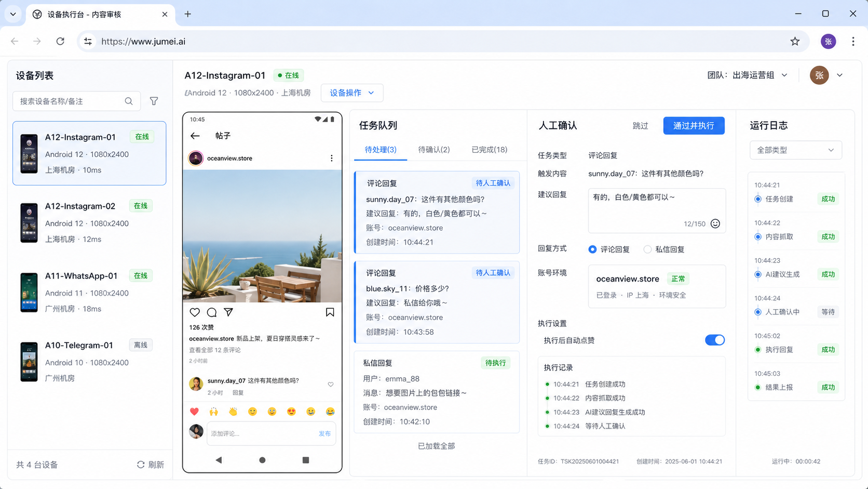Bookmark this page with the star icon
Image resolution: width=868 pixels, height=489 pixels.
click(795, 42)
